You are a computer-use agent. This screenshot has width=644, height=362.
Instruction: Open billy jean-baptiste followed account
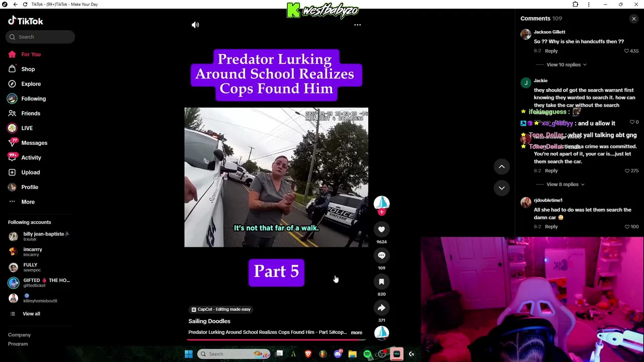[39, 236]
